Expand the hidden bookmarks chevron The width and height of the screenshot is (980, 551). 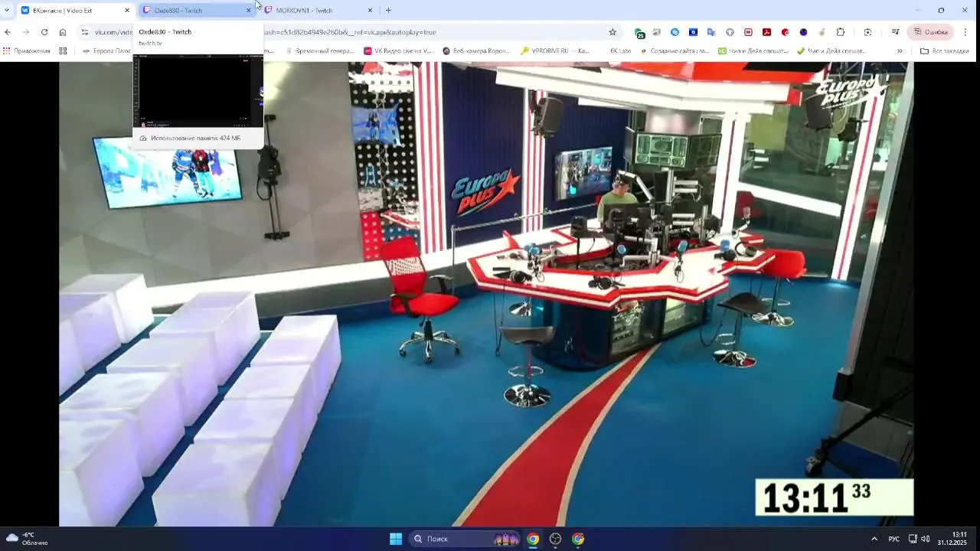point(900,51)
